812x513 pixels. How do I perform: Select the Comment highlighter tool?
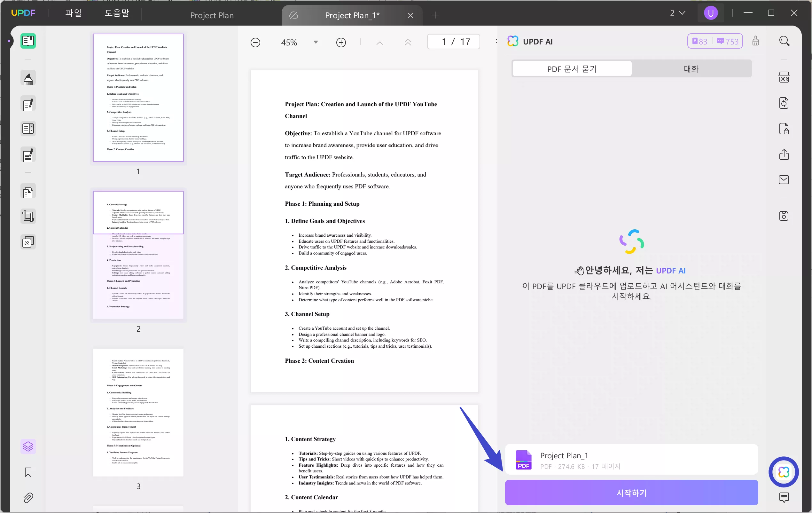(28, 79)
